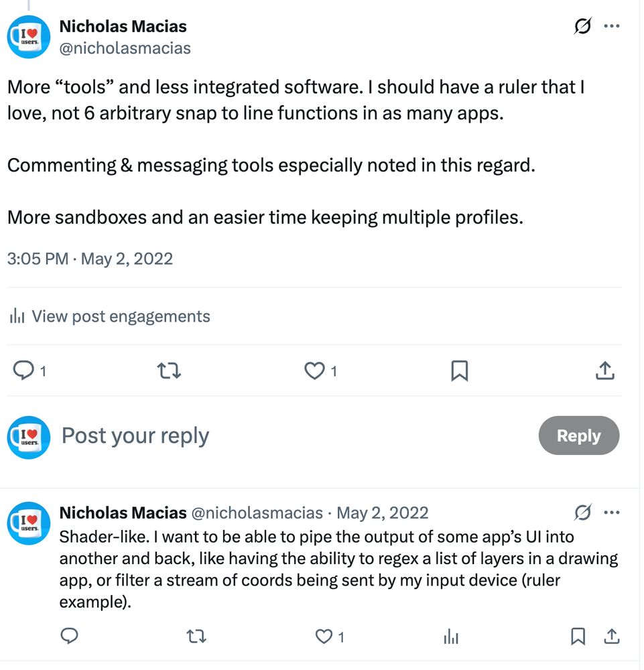Open the timestamp May 2, 2022 on the reply
This screenshot has width=644, height=670.
click(382, 512)
